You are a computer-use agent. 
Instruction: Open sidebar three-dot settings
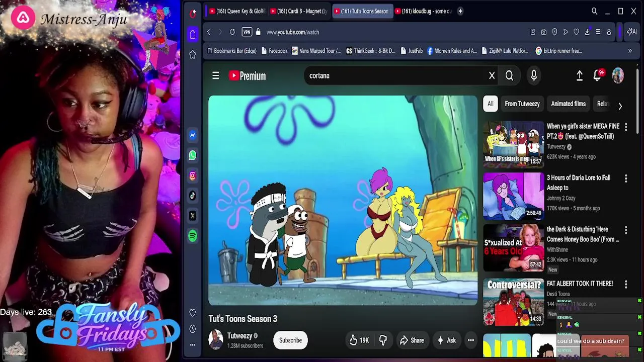point(193,345)
